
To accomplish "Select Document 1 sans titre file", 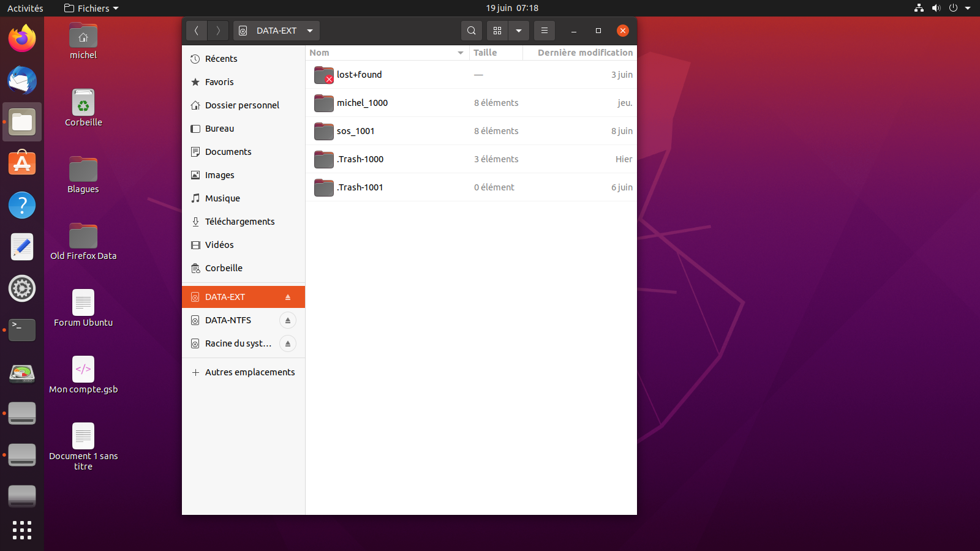I will tap(83, 447).
